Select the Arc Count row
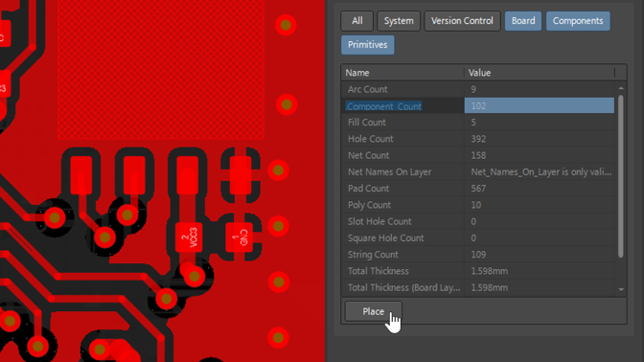Viewport: 644px width, 362px height. pos(477,89)
